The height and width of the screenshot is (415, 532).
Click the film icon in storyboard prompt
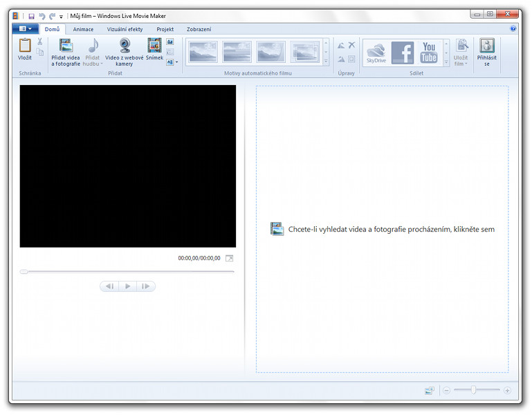(277, 229)
